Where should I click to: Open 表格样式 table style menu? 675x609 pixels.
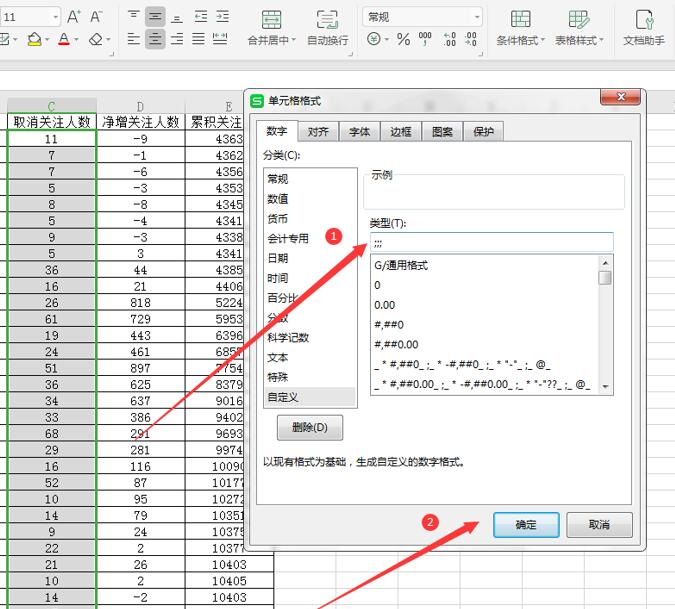coord(579,28)
